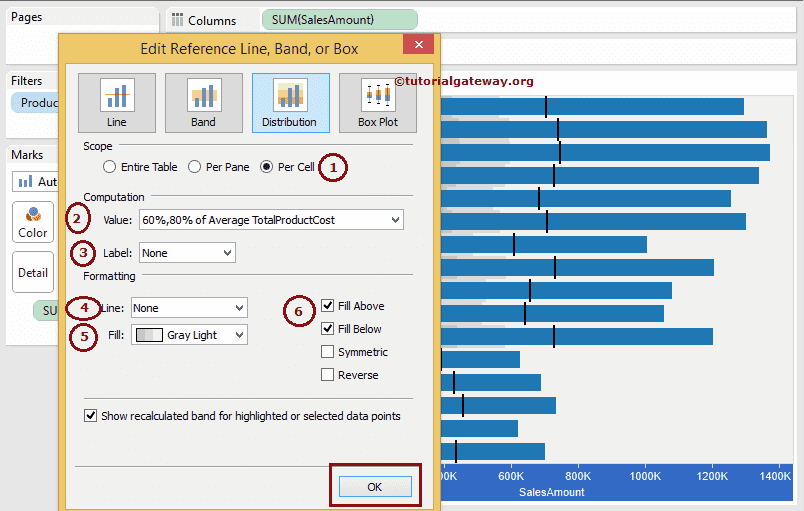
Task: Close the Edit Reference Line dialog
Action: [x=418, y=45]
